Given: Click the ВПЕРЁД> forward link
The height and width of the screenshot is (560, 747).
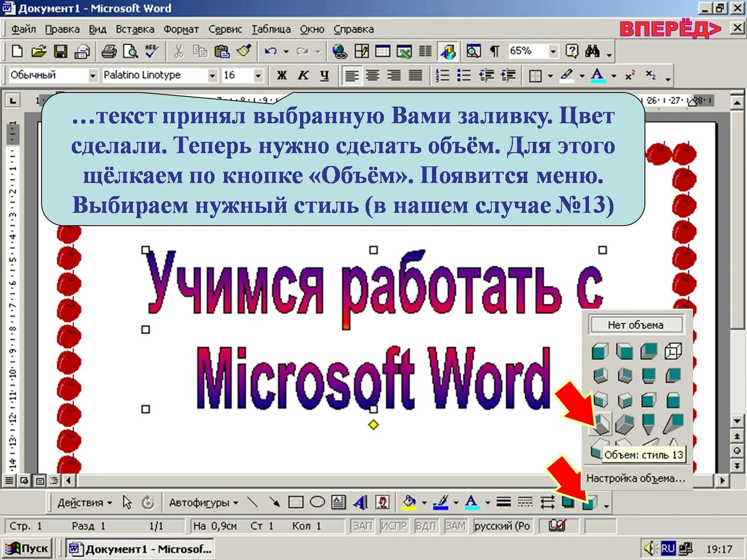Looking at the screenshot, I should pos(670,29).
